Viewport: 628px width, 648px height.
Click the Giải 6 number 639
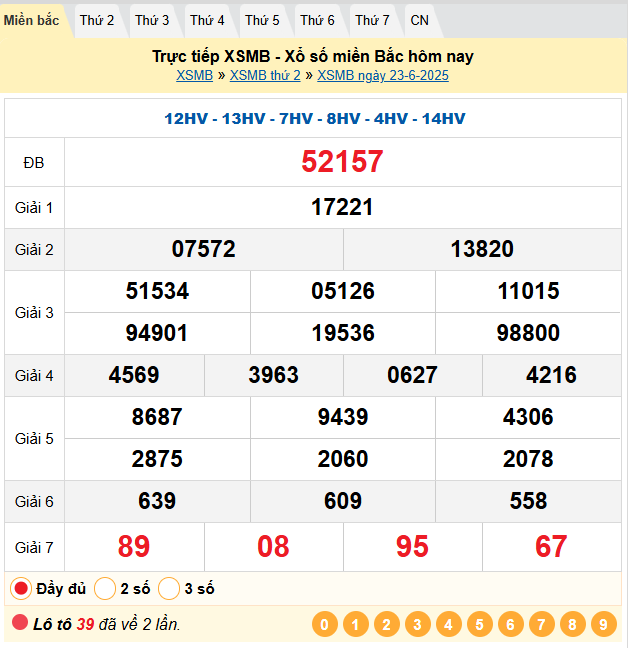(157, 501)
